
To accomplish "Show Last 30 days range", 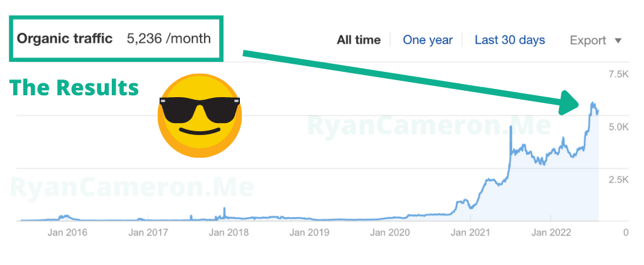I will 510,40.
